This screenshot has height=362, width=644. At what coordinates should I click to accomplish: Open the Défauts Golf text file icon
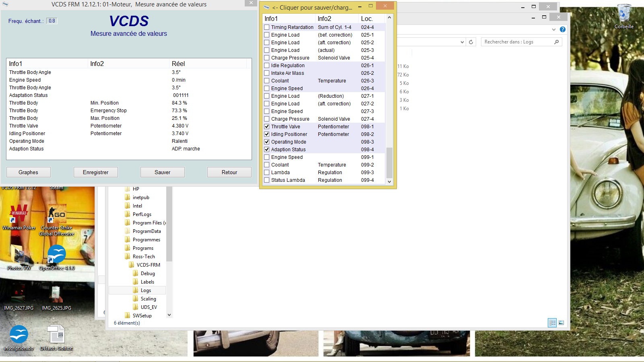56,335
